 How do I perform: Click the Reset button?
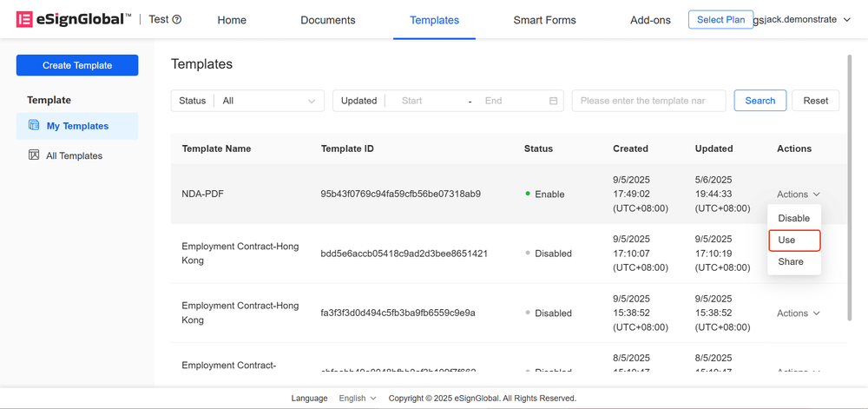coord(815,101)
